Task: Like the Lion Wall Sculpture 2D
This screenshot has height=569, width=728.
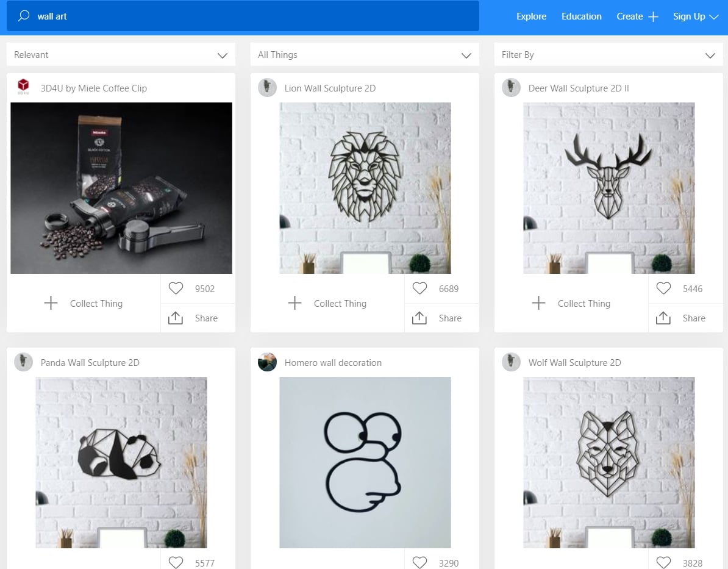Action: (419, 288)
